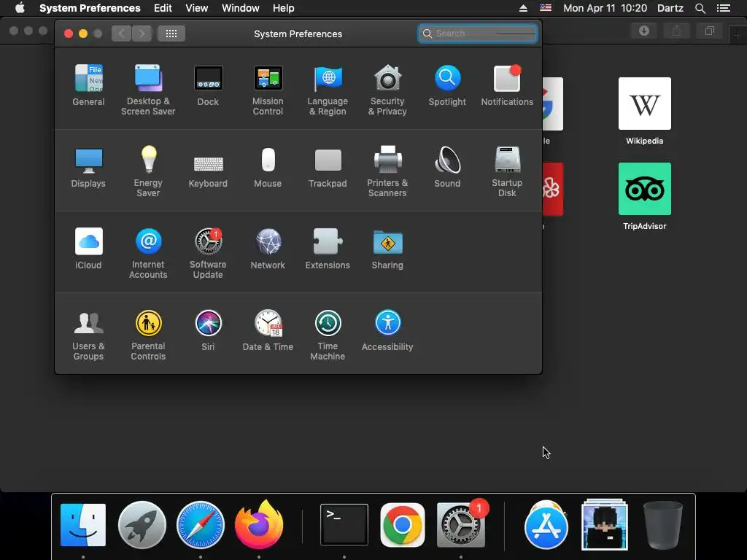Open Safari from the Dock
Image resolution: width=747 pixels, height=560 pixels.
click(x=201, y=525)
